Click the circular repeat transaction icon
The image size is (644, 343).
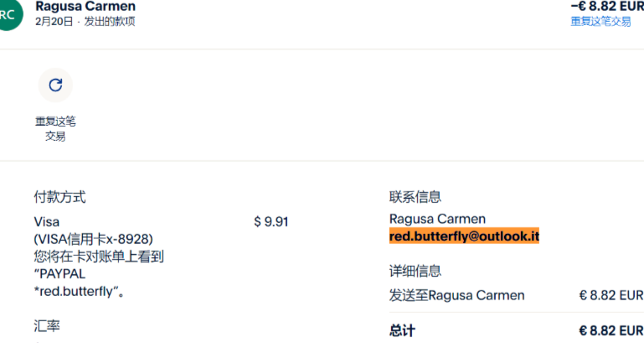click(55, 86)
